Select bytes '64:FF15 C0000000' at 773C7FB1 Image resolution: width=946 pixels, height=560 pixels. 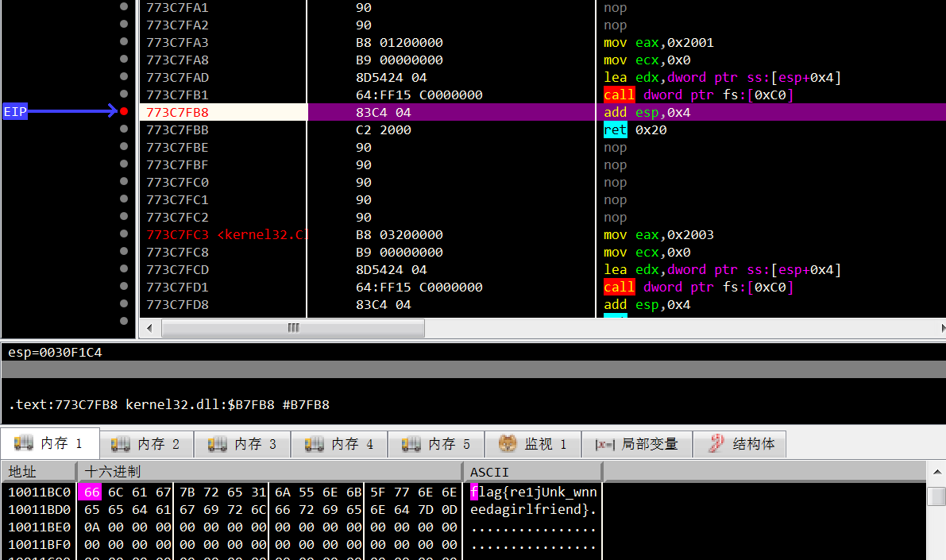(x=419, y=95)
